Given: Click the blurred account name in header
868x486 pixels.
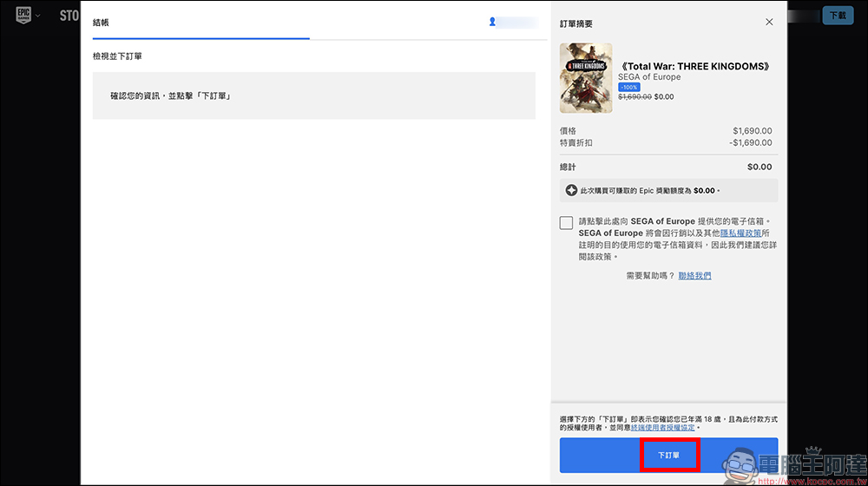Looking at the screenshot, I should [x=519, y=22].
